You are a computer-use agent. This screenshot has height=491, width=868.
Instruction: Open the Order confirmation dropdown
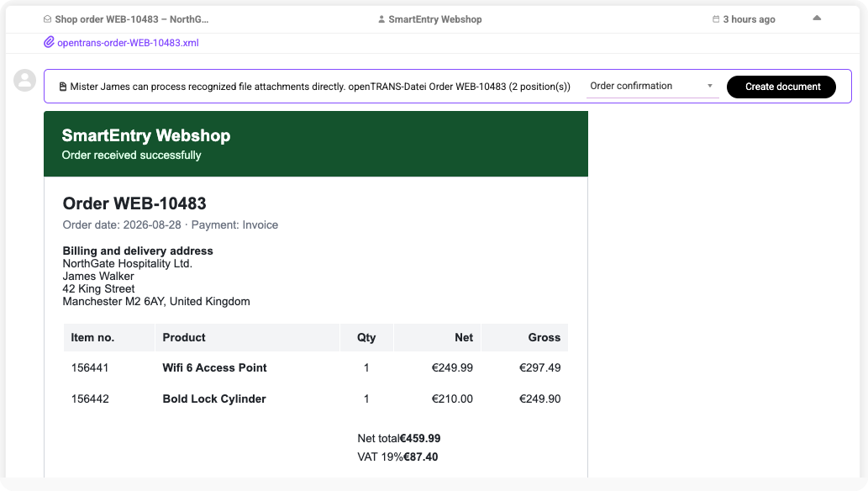(652, 86)
